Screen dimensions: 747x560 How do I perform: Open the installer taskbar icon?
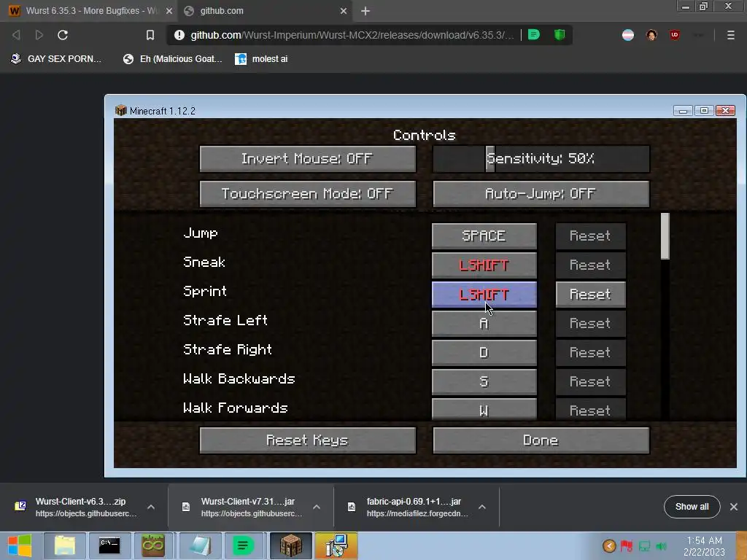click(336, 545)
